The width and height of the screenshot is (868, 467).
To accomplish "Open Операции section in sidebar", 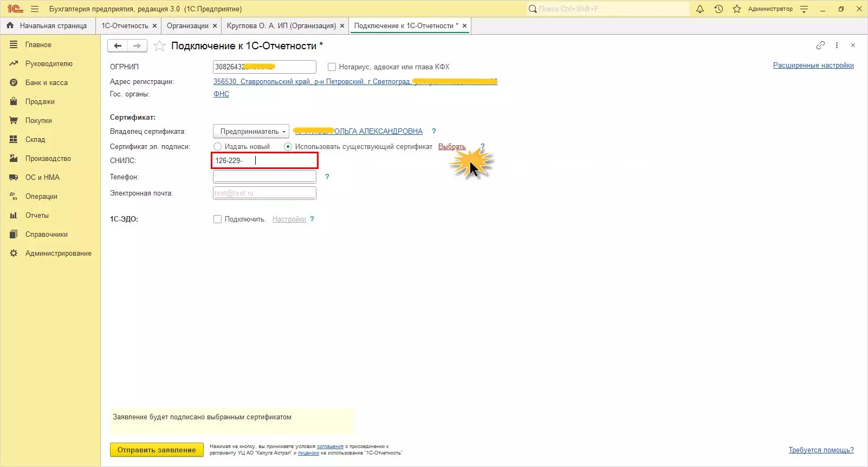I will [x=41, y=197].
